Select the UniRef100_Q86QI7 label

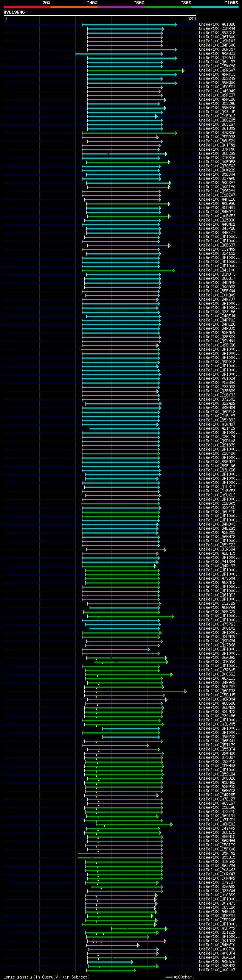217,278
